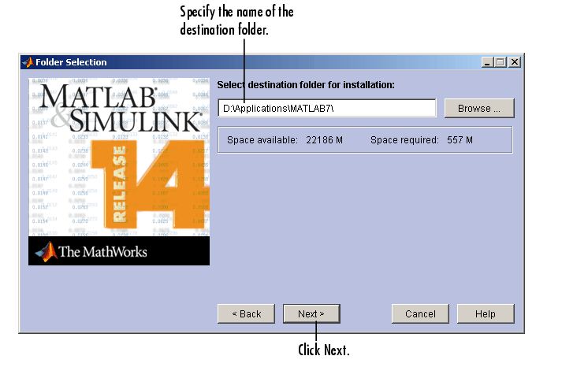The height and width of the screenshot is (367, 588).
Task: Click the MATLAB & Simulink Release 14 image
Action: click(x=119, y=158)
